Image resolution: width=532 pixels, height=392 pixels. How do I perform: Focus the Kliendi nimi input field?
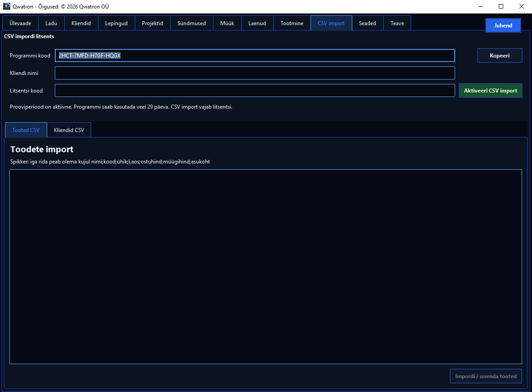point(255,73)
